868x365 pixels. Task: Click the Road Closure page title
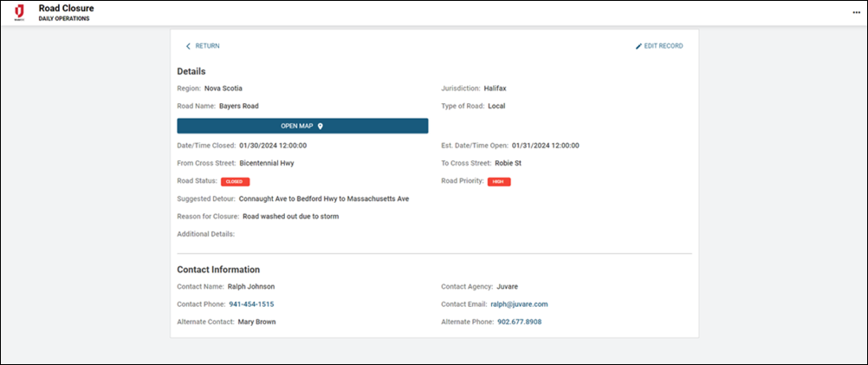pos(66,8)
